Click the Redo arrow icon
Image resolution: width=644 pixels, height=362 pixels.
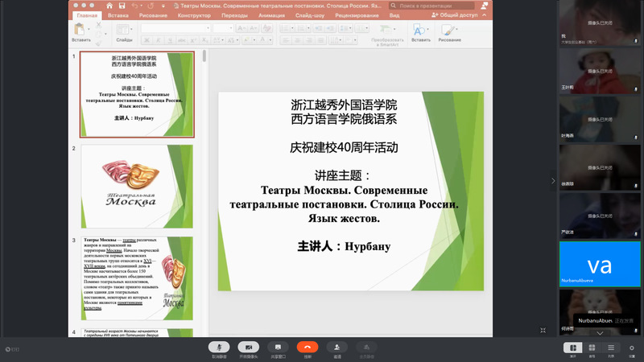151,6
